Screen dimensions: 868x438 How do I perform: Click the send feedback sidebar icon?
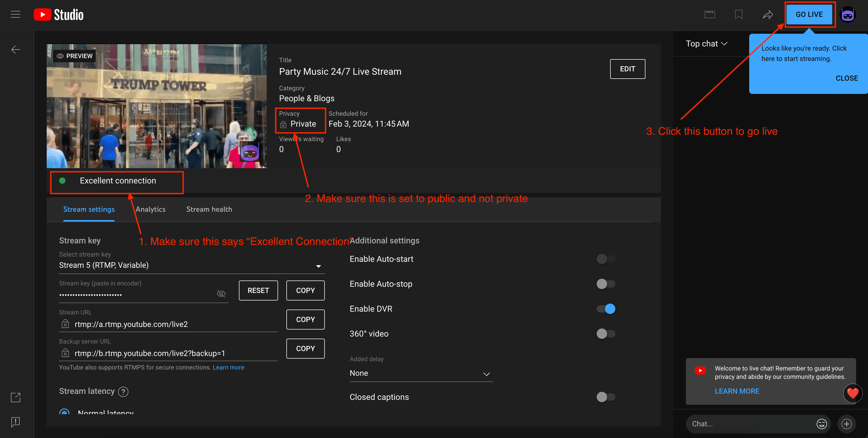coord(16,422)
